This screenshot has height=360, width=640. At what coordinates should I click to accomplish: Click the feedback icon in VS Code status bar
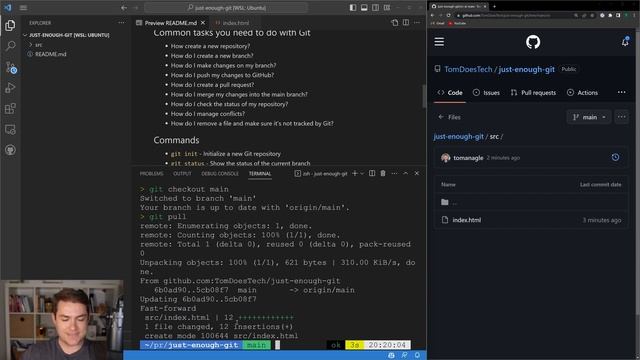click(404, 356)
